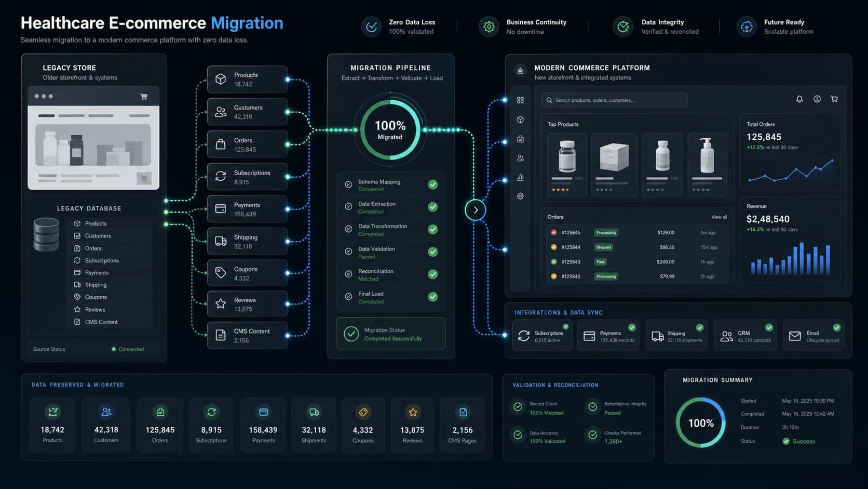Click the shopping cart icon in platform header
This screenshot has height=489, width=868.
point(834,99)
